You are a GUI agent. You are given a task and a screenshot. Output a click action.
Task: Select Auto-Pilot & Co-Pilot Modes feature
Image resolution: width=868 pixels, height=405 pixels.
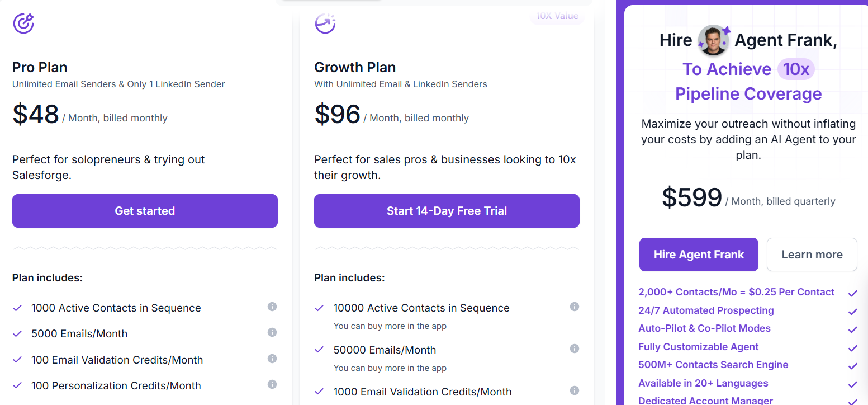click(x=705, y=328)
